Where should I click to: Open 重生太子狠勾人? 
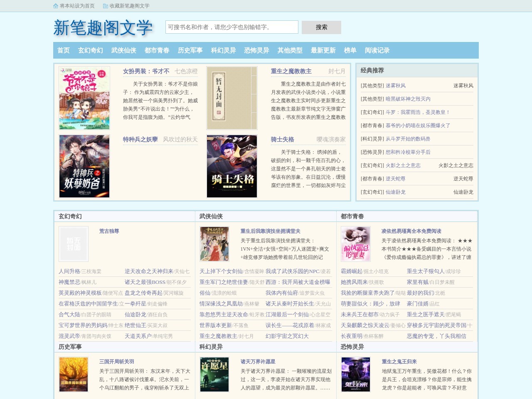[426, 271]
